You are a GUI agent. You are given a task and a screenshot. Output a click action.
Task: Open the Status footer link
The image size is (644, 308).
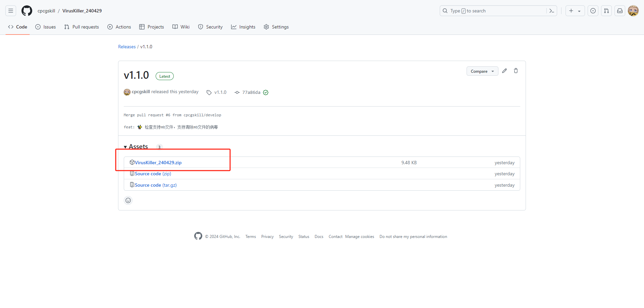click(x=304, y=237)
